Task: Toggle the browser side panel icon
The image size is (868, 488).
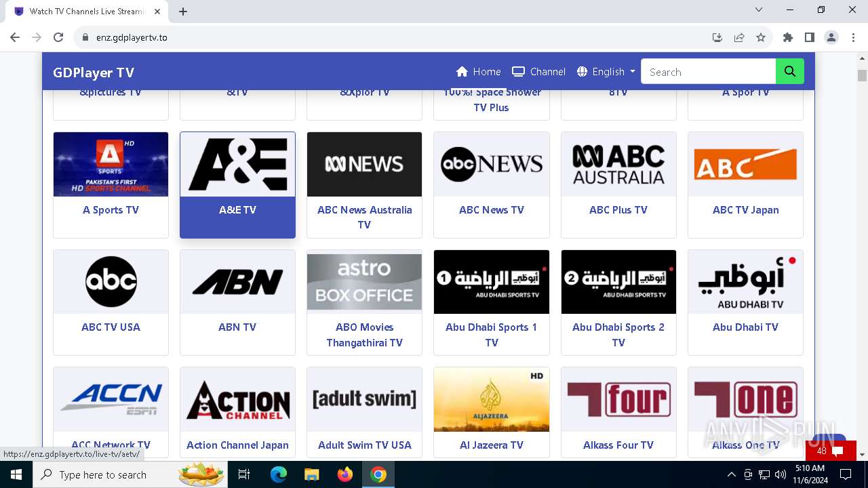Action: [x=810, y=37]
